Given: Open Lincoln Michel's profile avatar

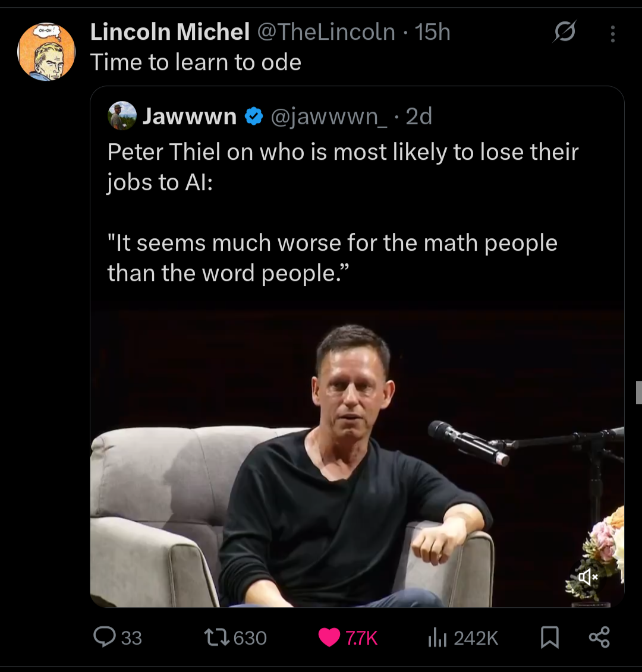Looking at the screenshot, I should coord(46,52).
